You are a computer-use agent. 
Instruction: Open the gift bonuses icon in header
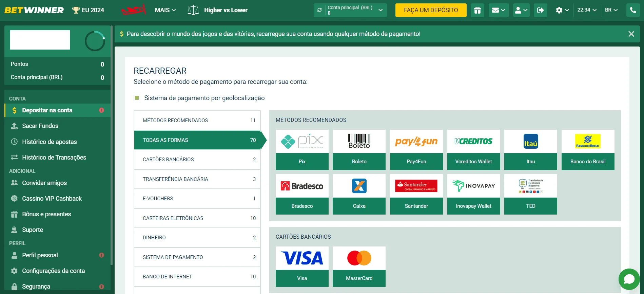477,10
